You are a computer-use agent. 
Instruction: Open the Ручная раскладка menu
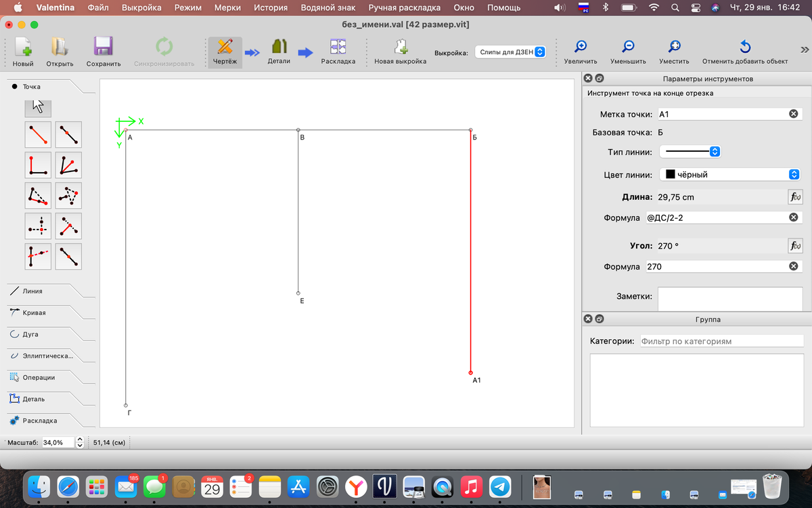pos(405,7)
